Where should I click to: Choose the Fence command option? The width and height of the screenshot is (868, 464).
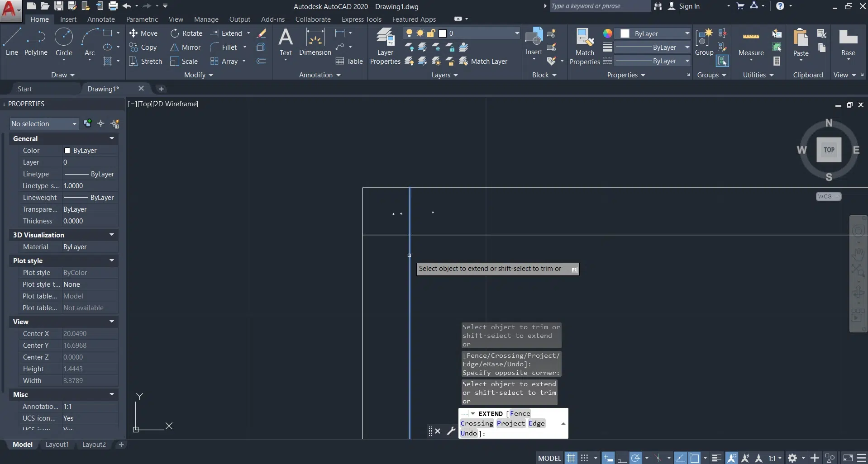tap(520, 413)
